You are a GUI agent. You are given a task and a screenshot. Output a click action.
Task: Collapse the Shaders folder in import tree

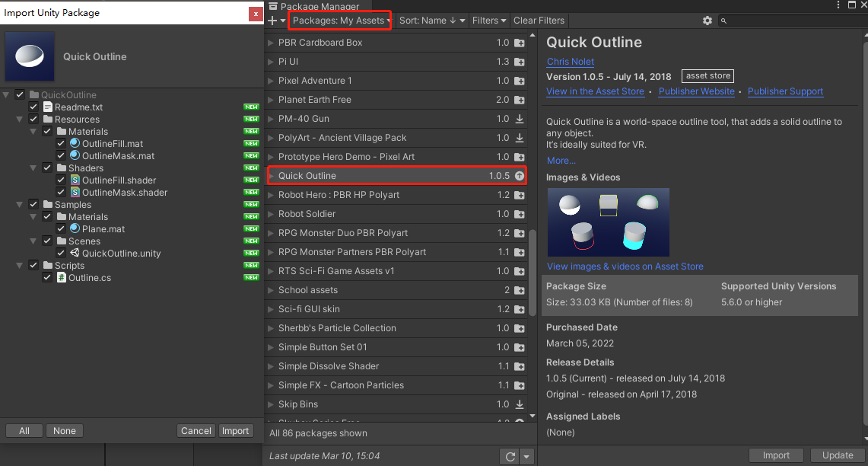[33, 168]
